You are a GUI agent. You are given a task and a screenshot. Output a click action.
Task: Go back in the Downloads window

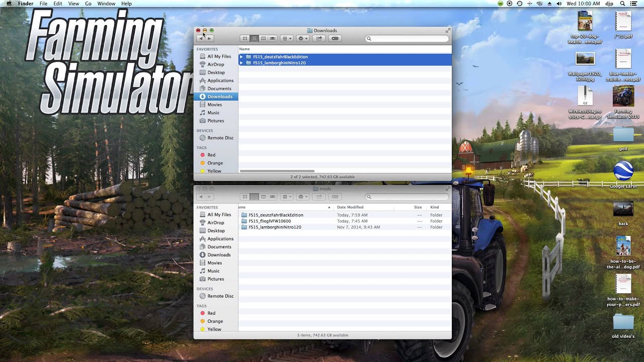[201, 38]
